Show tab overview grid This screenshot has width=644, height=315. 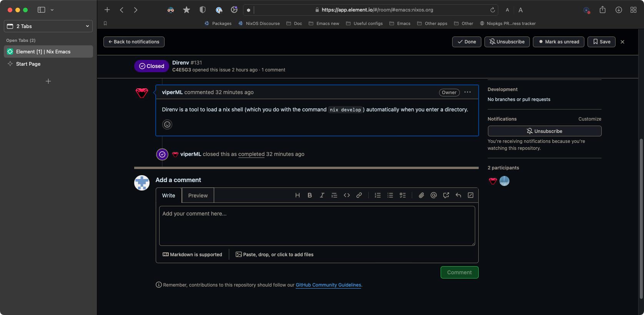point(633,10)
